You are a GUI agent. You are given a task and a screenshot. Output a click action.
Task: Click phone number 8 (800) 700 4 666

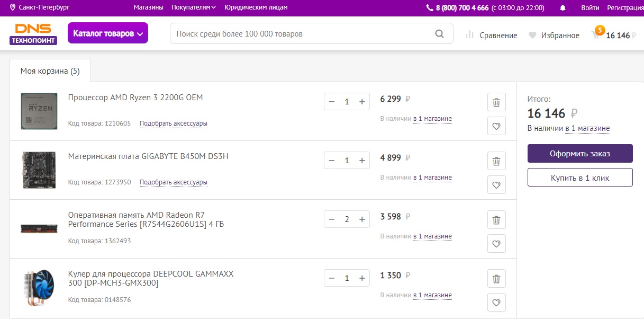coord(462,8)
